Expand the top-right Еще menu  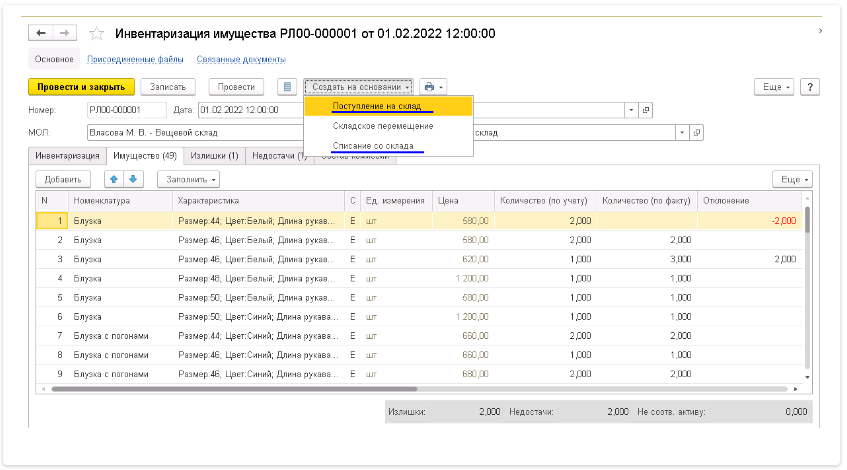coord(774,87)
